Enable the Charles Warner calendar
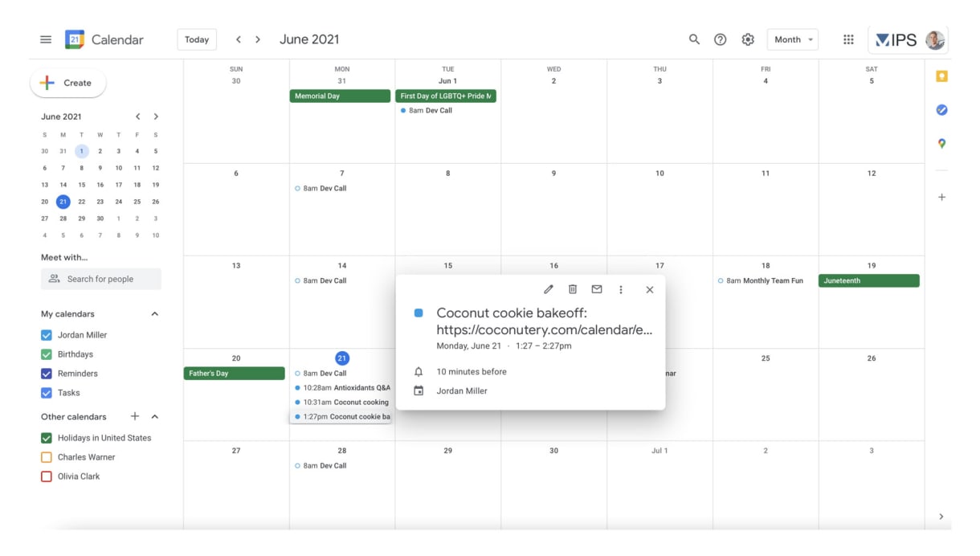980x556 pixels. coord(47,457)
